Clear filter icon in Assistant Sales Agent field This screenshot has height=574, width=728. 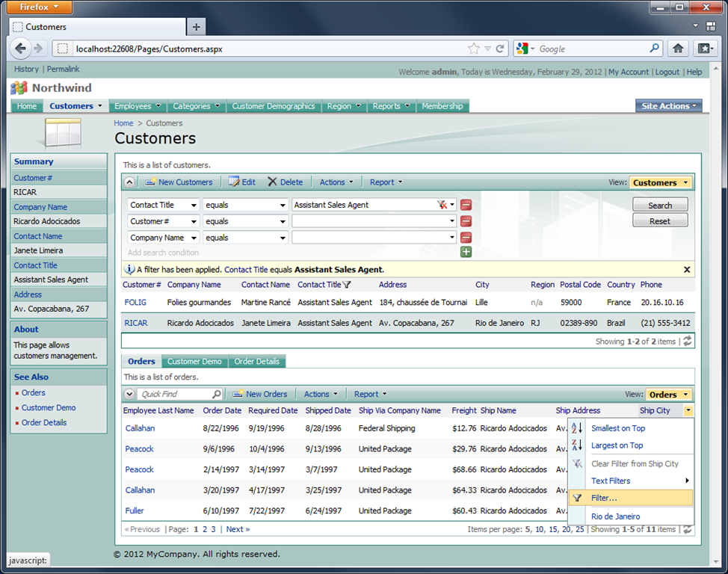(442, 205)
